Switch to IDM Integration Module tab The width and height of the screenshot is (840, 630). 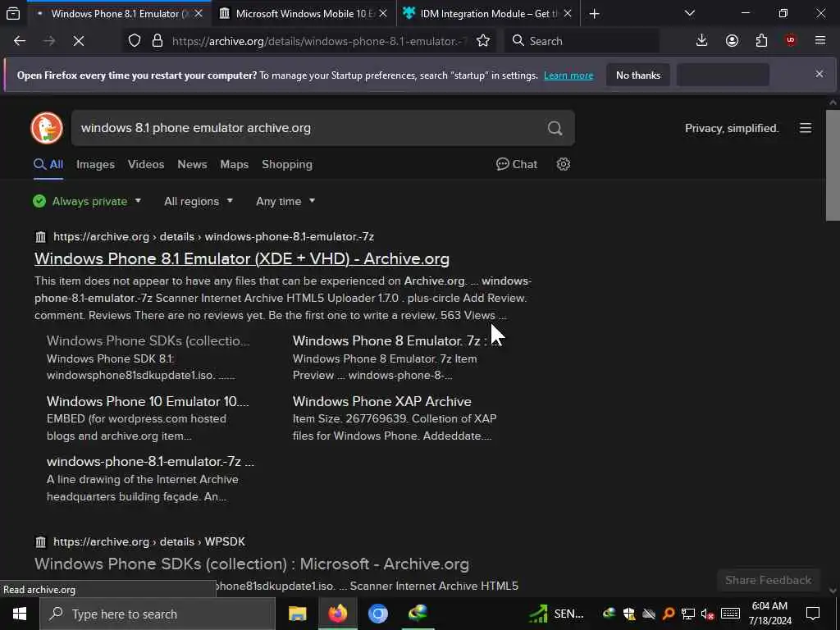tap(487, 14)
